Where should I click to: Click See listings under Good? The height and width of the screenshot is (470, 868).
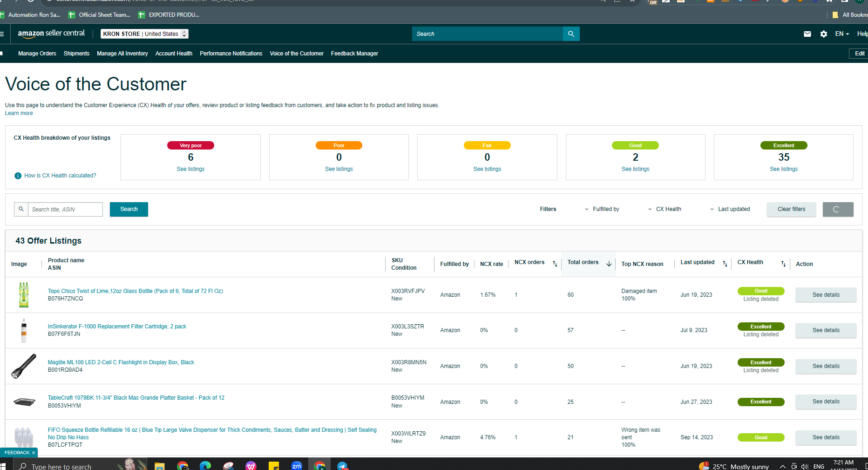coord(636,169)
